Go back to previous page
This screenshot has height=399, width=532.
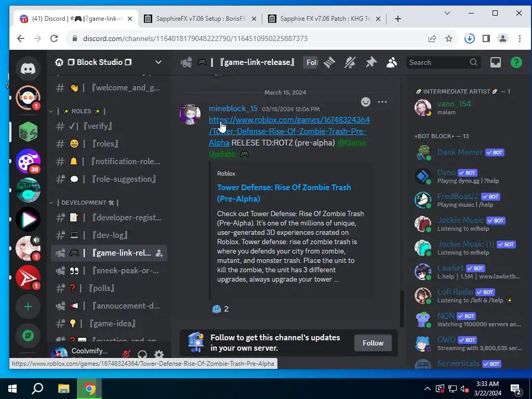pos(21,38)
